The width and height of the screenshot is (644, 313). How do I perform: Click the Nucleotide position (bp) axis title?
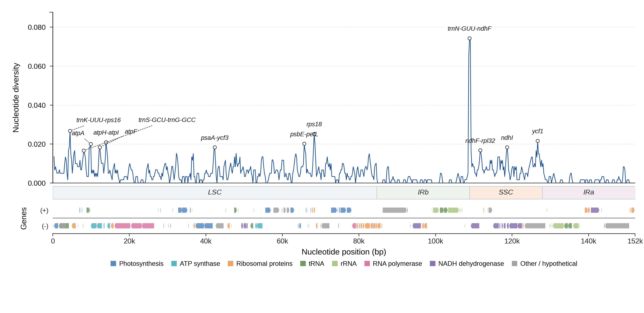click(344, 252)
